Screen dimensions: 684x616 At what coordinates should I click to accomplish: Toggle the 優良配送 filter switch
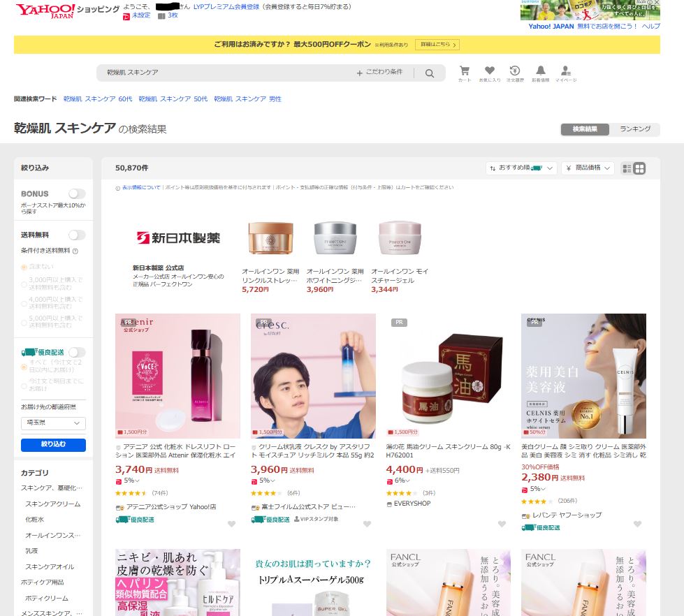[x=78, y=352]
